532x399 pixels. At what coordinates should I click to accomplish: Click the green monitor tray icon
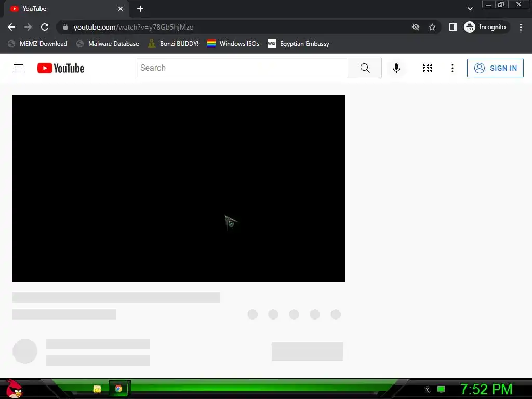441,389
